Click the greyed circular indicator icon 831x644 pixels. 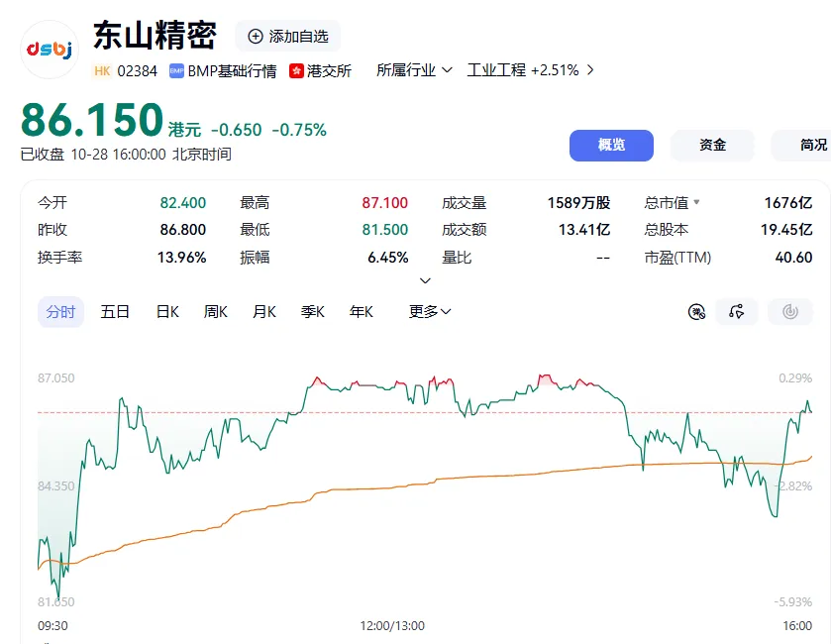790,312
